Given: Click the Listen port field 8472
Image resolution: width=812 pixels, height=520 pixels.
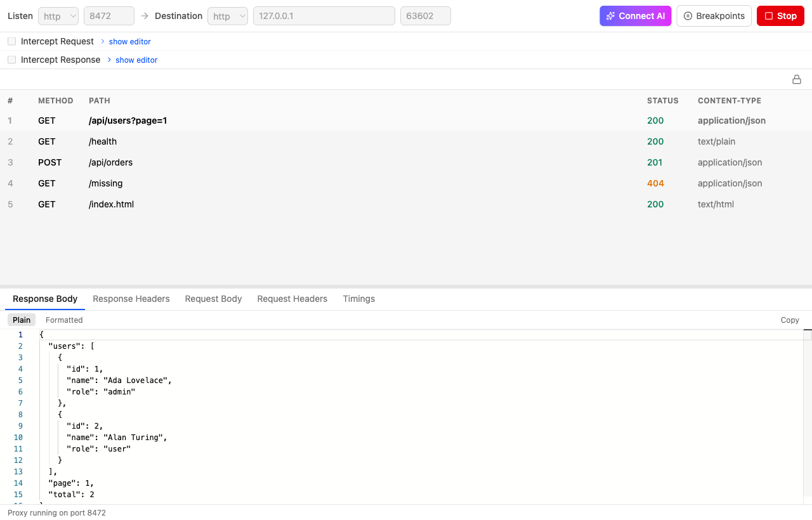Looking at the screenshot, I should pyautogui.click(x=109, y=16).
